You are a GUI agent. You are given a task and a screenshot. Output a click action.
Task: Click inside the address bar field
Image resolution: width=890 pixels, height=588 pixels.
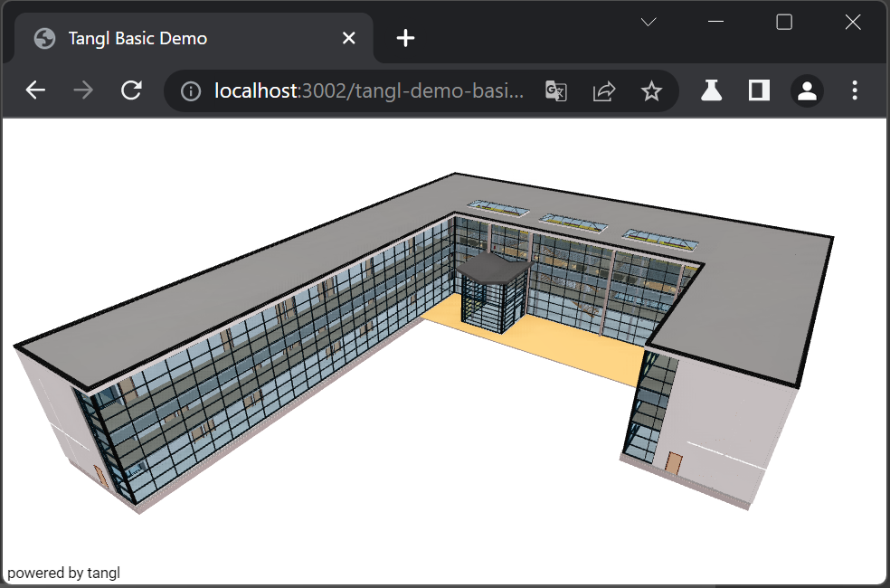coord(362,90)
